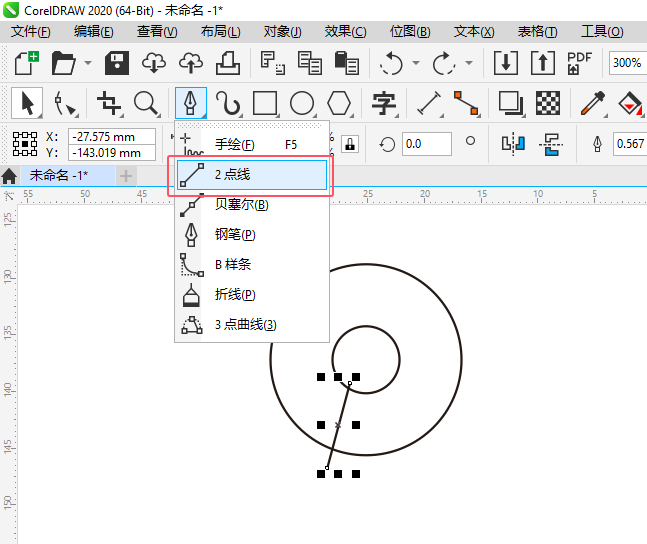Open the 布局(L) menu
Image resolution: width=647 pixels, height=544 pixels.
click(220, 32)
